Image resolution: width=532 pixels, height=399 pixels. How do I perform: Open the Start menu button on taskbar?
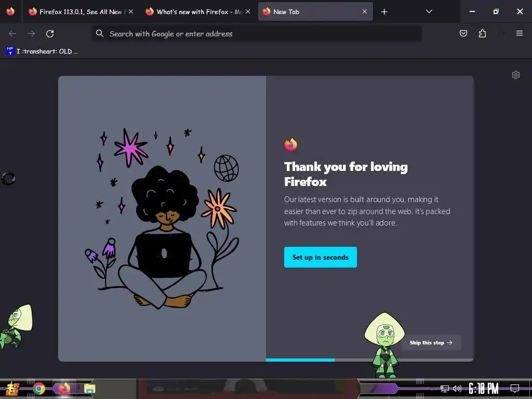tap(12, 389)
